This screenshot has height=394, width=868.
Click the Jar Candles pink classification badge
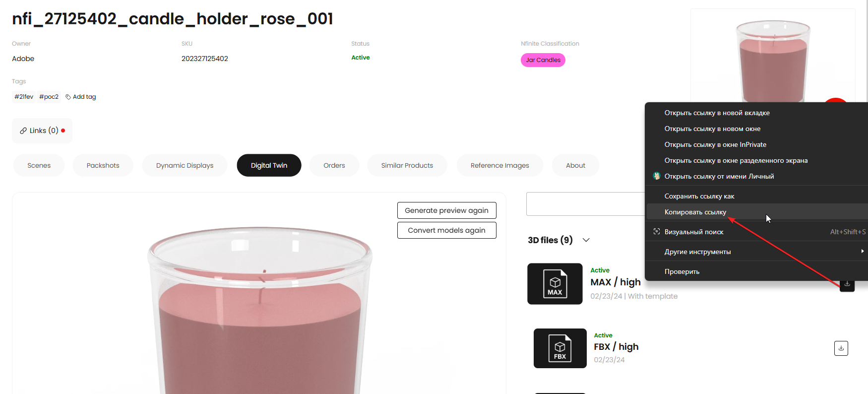click(543, 60)
